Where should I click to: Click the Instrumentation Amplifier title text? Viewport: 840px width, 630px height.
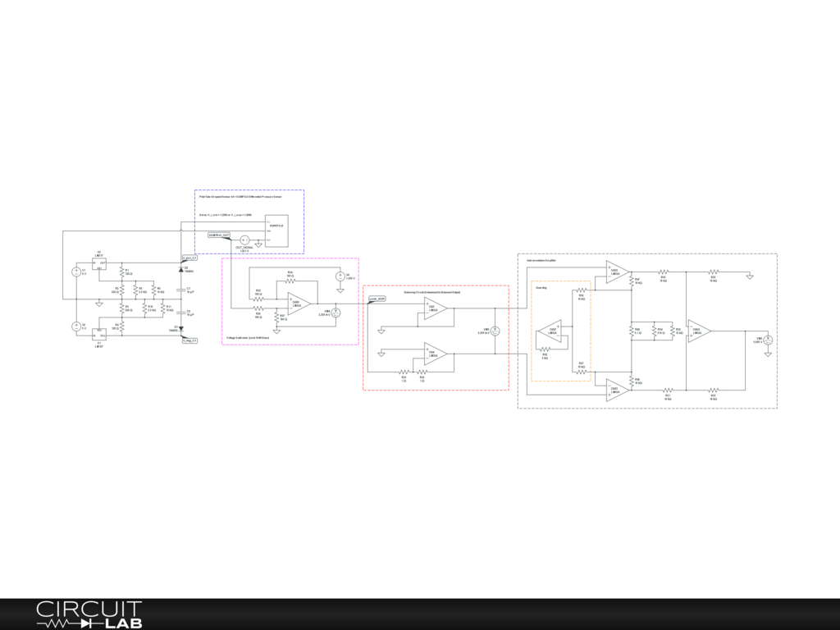(x=541, y=259)
